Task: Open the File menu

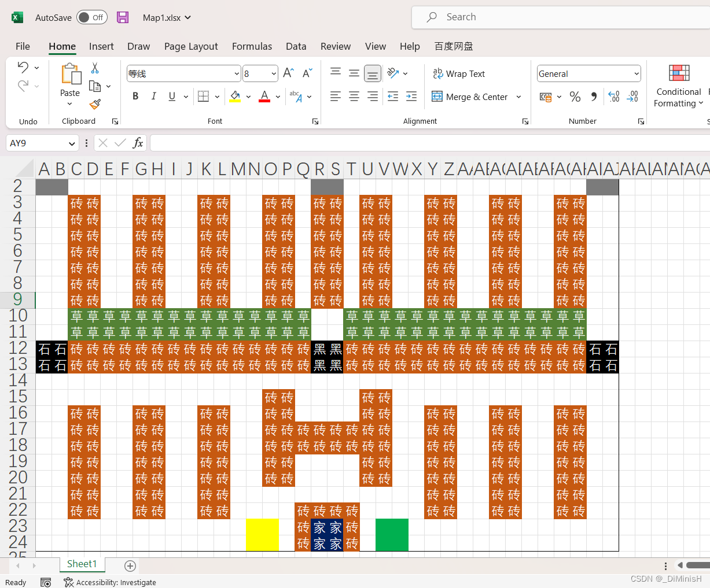Action: pyautogui.click(x=23, y=46)
